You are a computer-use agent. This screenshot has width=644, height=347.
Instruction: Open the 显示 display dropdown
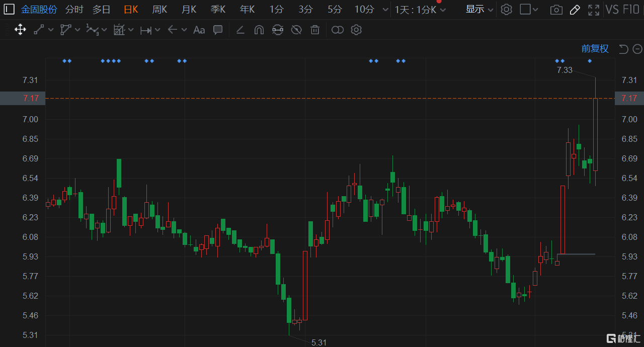click(479, 9)
